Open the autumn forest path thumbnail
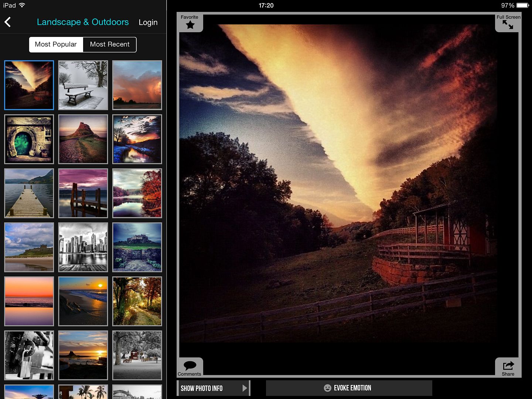This screenshot has height=399, width=532. [137, 301]
